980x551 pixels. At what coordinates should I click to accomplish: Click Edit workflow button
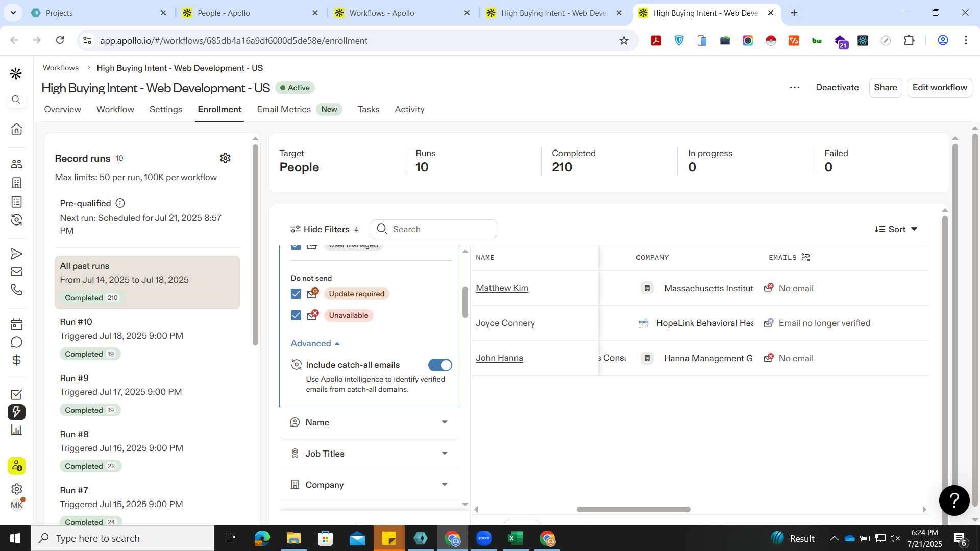(940, 88)
